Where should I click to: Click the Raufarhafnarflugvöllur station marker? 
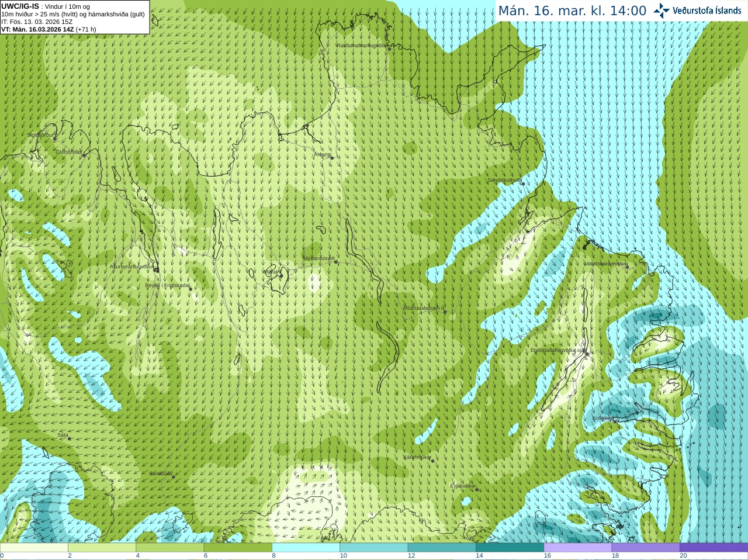tap(390, 49)
